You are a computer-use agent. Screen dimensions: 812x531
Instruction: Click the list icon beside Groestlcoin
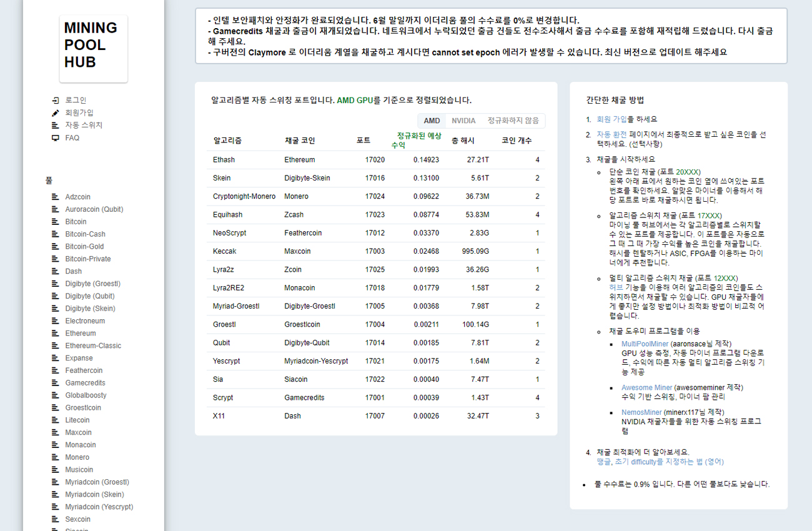55,407
